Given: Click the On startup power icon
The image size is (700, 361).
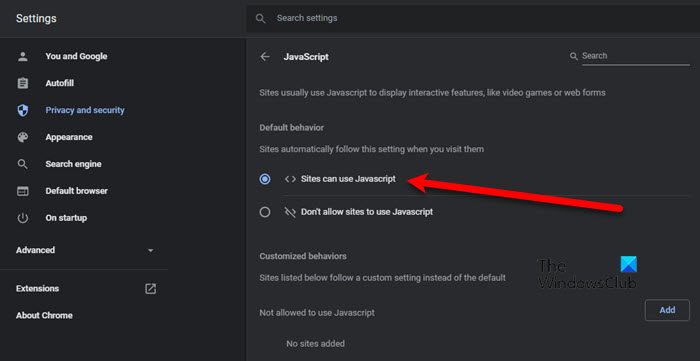Looking at the screenshot, I should [22, 218].
